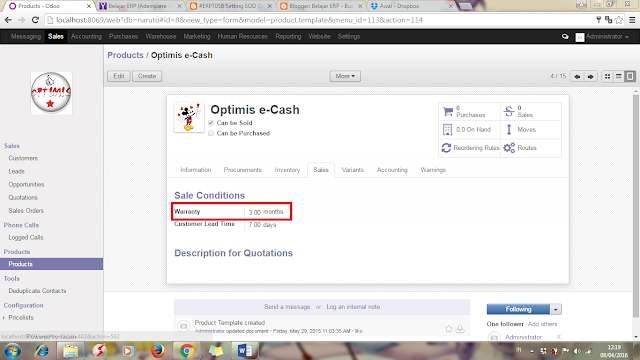Screen dimensions: 640x360
Task: Open the conversations chat icon in top bar
Action: [x=565, y=37]
